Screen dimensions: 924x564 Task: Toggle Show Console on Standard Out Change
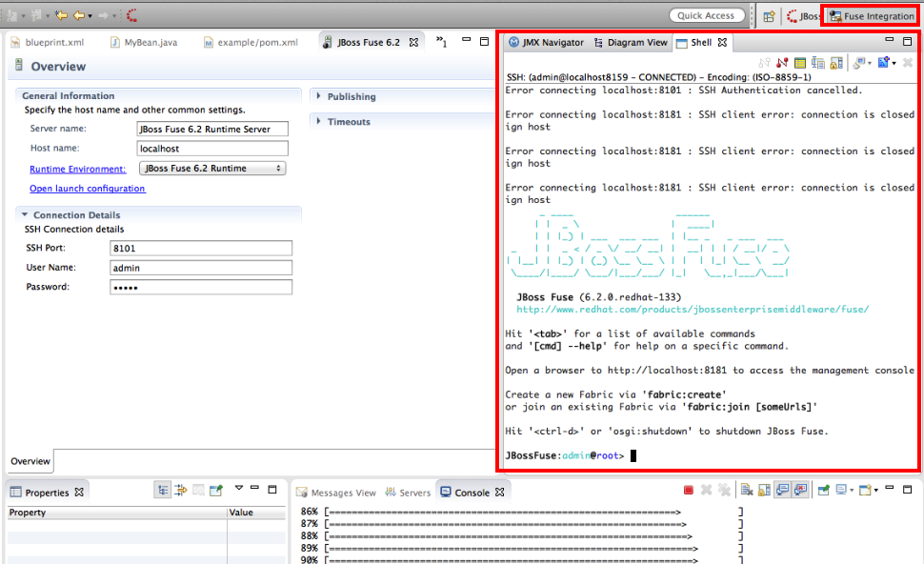tap(783, 490)
